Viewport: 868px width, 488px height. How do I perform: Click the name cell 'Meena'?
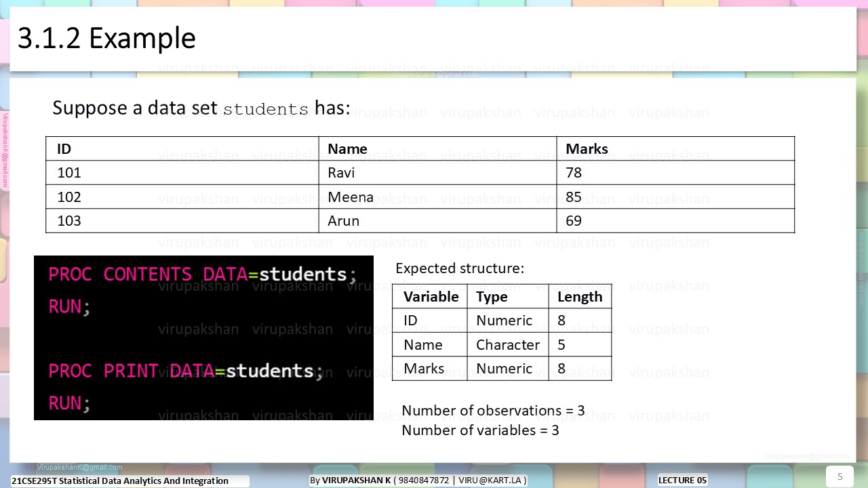(x=437, y=197)
